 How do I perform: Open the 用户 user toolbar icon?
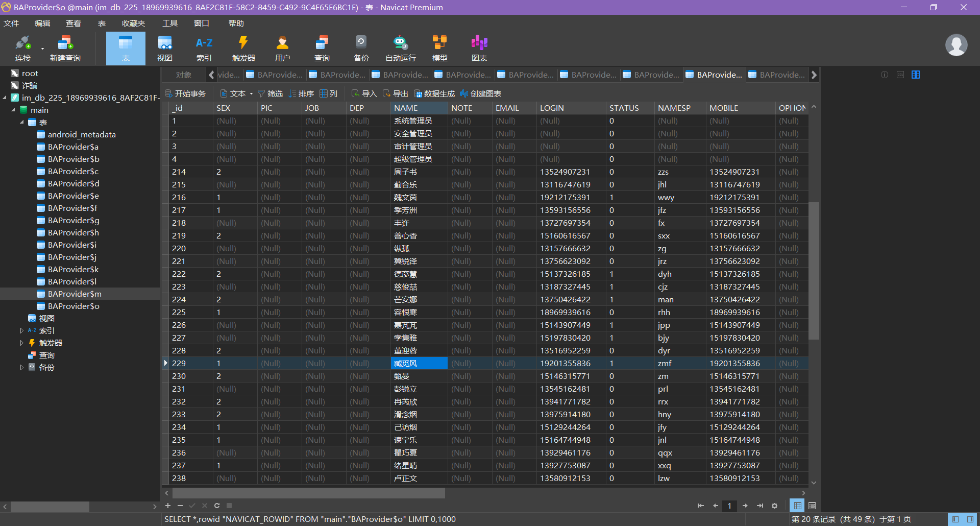(x=282, y=49)
